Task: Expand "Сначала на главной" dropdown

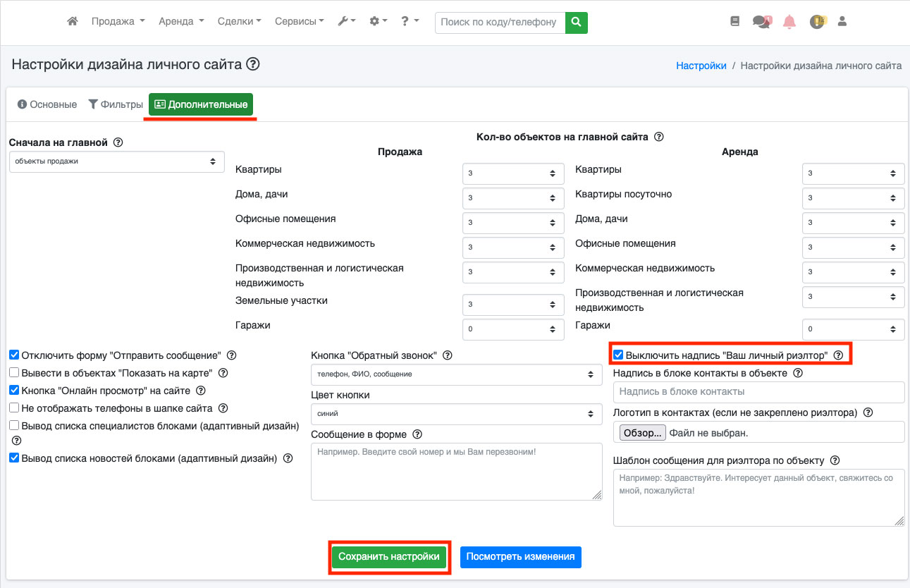Action: pos(116,161)
